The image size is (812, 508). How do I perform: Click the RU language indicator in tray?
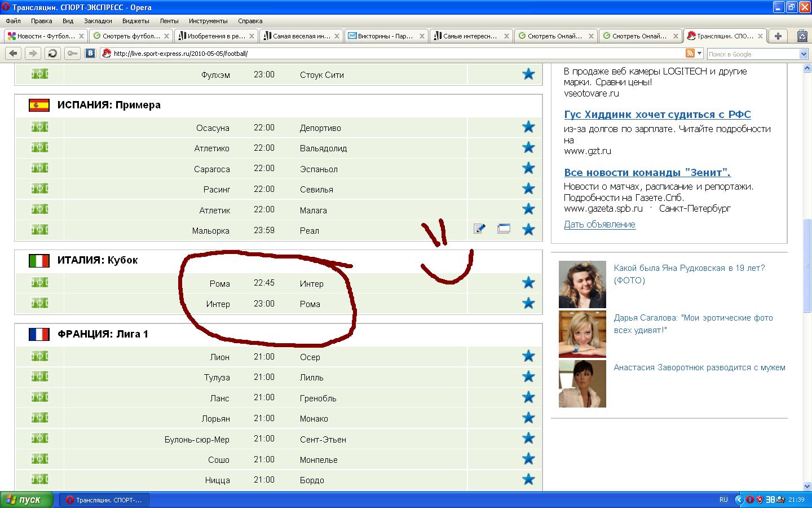tap(723, 500)
